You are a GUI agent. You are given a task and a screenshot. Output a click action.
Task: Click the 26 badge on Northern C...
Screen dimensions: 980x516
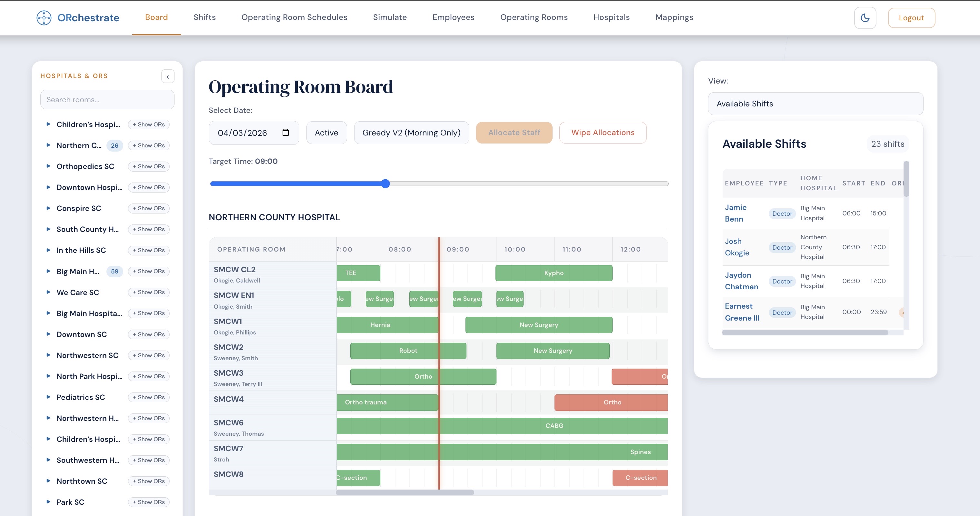click(x=115, y=145)
